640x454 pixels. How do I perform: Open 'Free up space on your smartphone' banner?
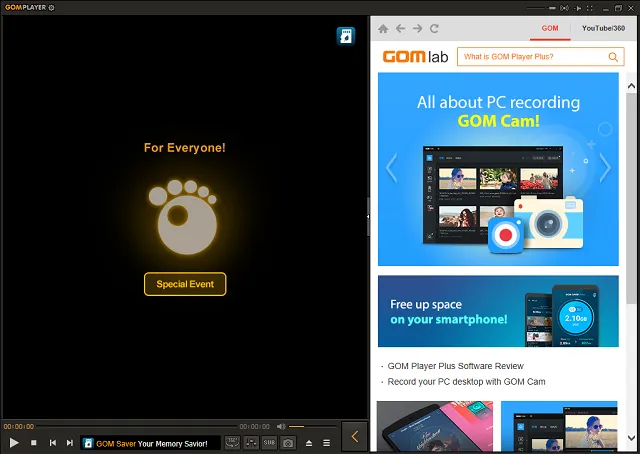tap(498, 311)
